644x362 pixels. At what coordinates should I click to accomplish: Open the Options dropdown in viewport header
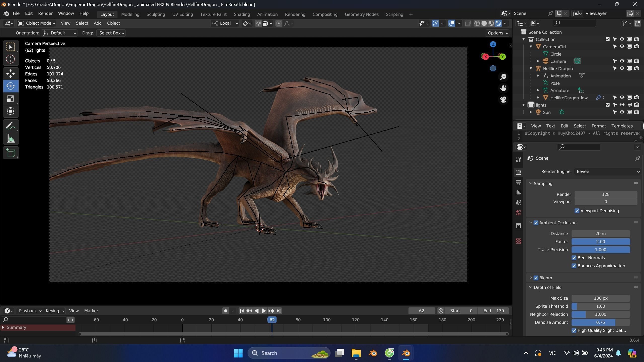498,33
